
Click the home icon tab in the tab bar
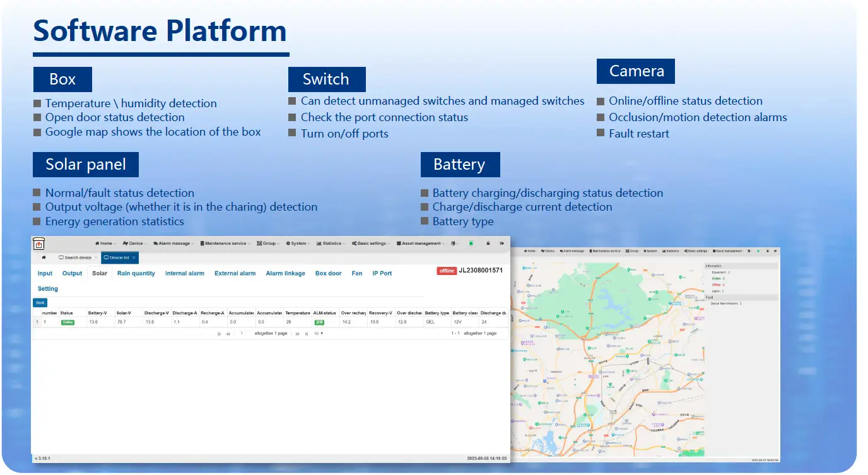44,257
